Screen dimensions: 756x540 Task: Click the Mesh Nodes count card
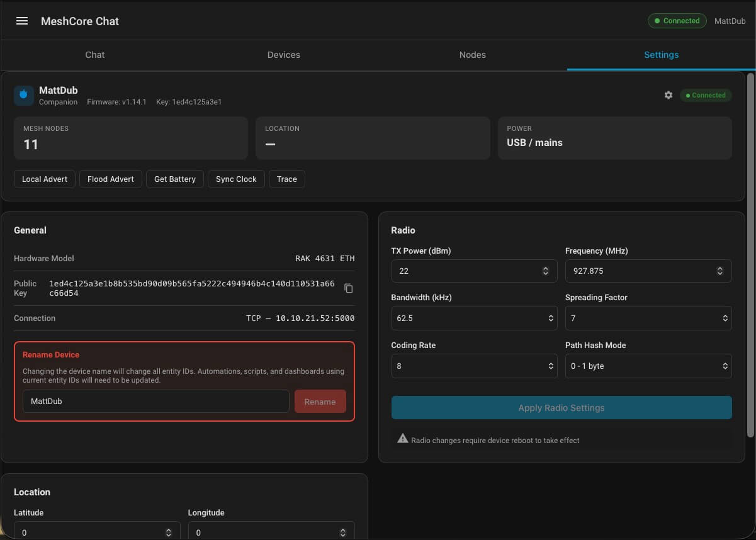(x=131, y=138)
